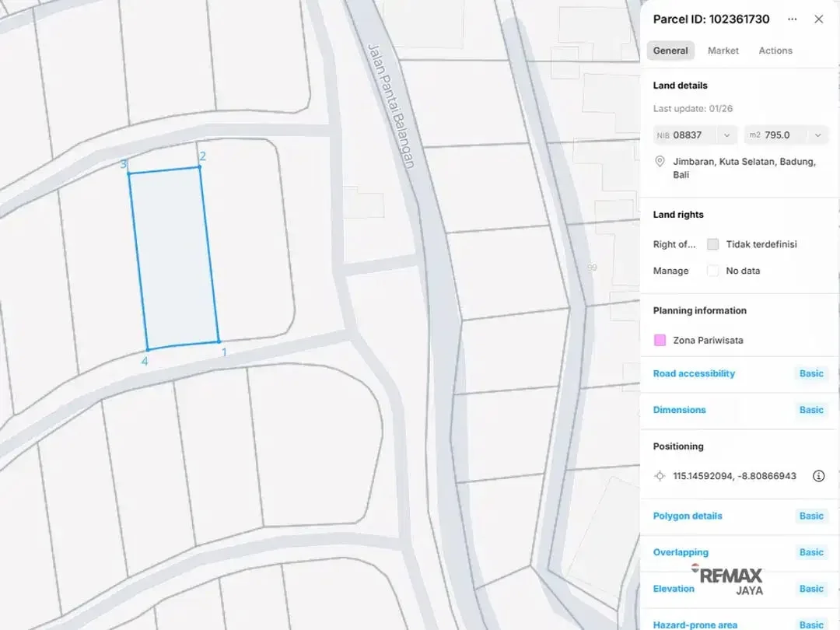Open the Actions tab

[x=775, y=51]
